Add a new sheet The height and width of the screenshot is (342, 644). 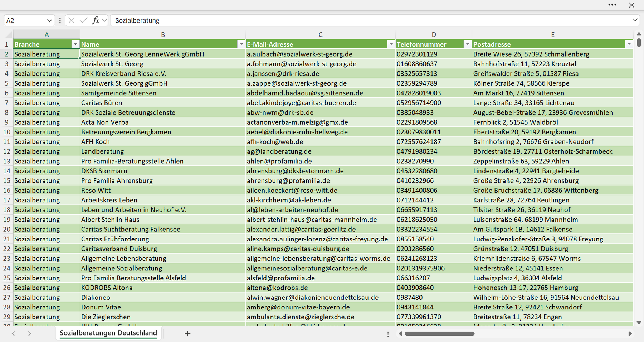[x=187, y=333]
